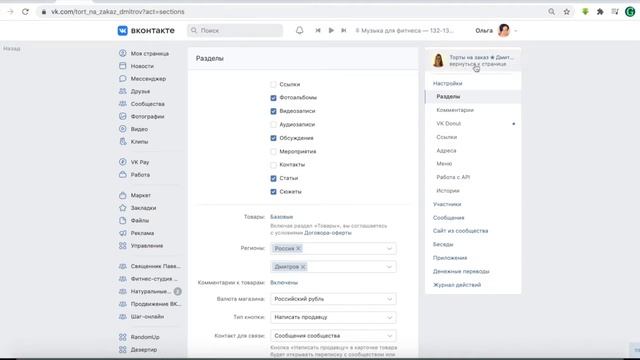
Task: Reload the browser page
Action: [25, 12]
